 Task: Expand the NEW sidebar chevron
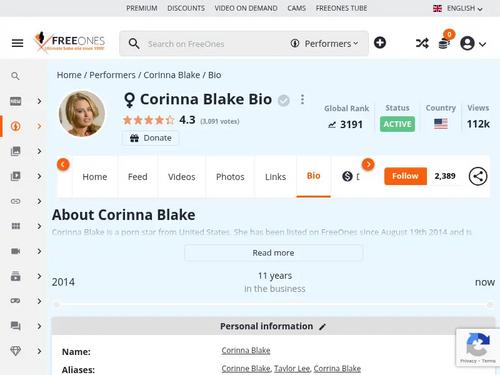[39, 101]
